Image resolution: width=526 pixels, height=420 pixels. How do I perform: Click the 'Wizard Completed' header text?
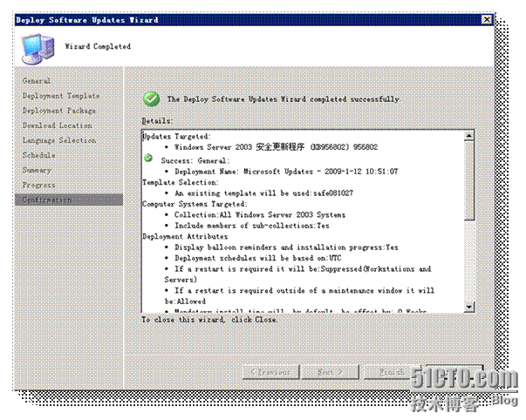98,46
